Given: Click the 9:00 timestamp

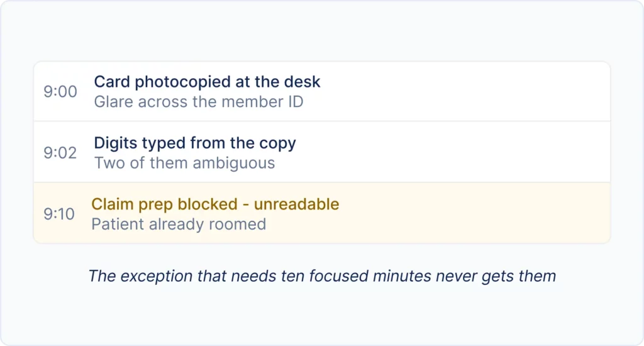Looking at the screenshot, I should click(x=60, y=91).
